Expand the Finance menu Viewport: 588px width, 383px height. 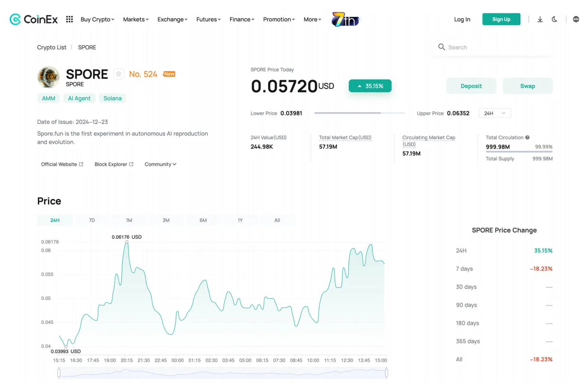[242, 19]
